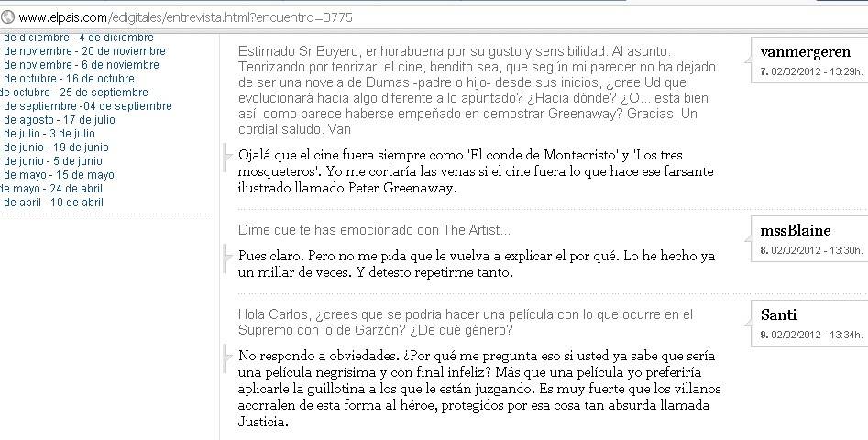Open the '16 de octubre' archive link

(x=69, y=79)
